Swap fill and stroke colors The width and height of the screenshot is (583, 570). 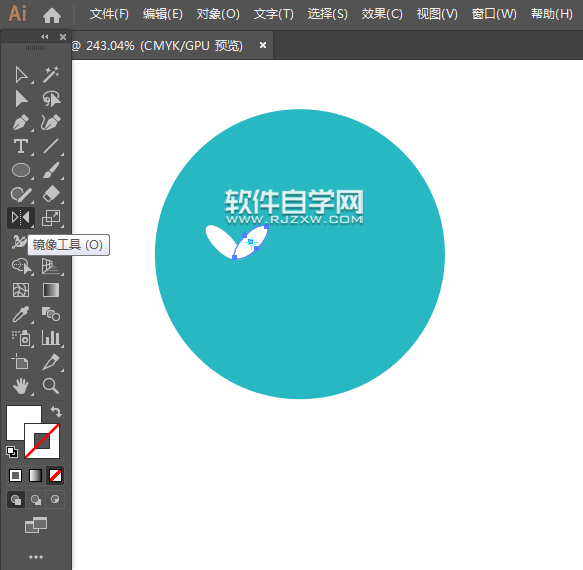click(x=56, y=412)
